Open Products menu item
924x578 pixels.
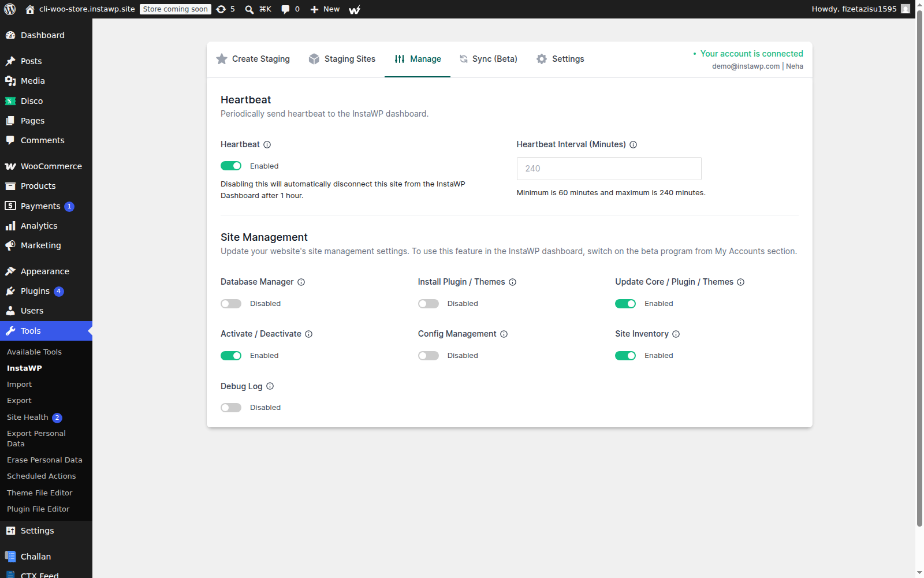tap(46, 186)
